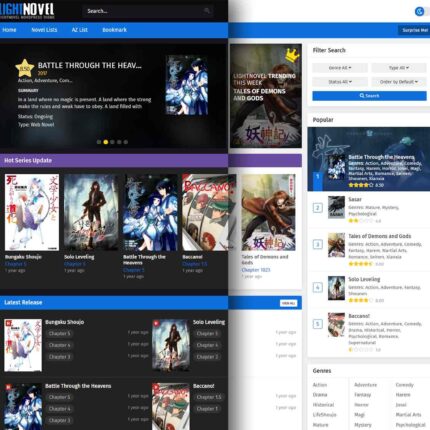
Task: Click the blue Search filter button
Action: [x=369, y=96]
